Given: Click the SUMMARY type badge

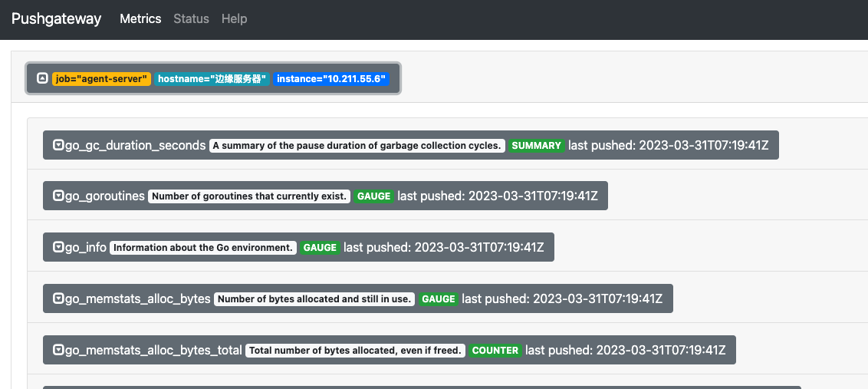Looking at the screenshot, I should pos(537,146).
